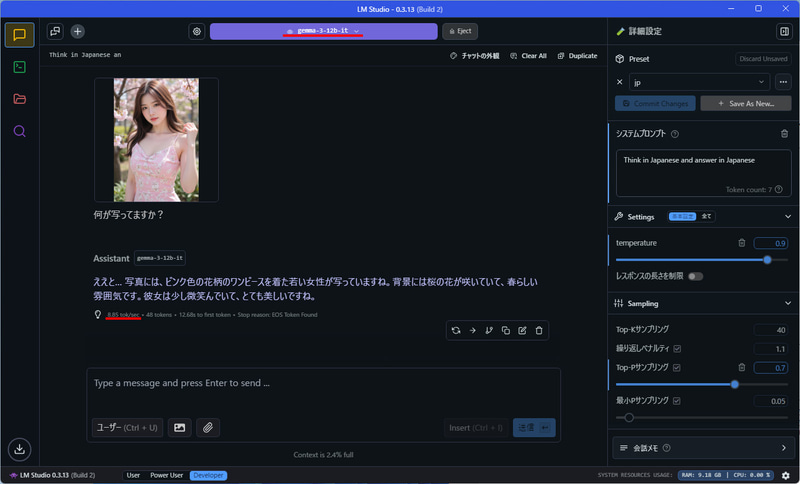Attach an image to the message
Screen dimensions: 800x484
180,427
